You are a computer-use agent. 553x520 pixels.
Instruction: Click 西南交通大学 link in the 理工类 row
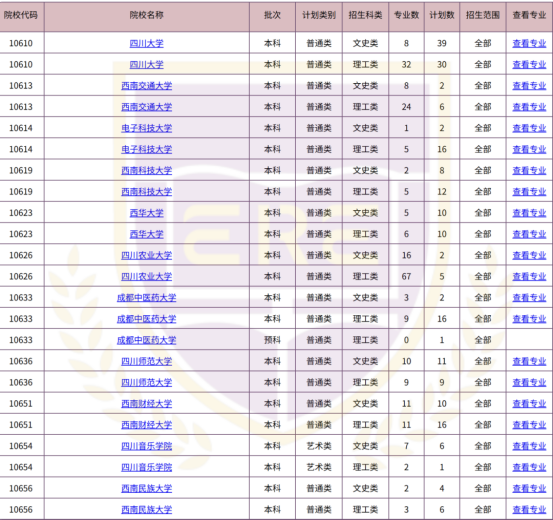(146, 107)
